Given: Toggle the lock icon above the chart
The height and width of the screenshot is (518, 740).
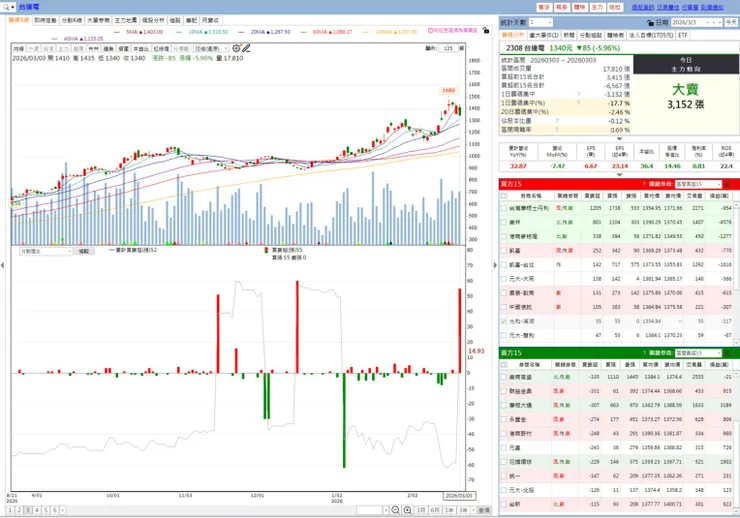Looking at the screenshot, I should pos(486,30).
